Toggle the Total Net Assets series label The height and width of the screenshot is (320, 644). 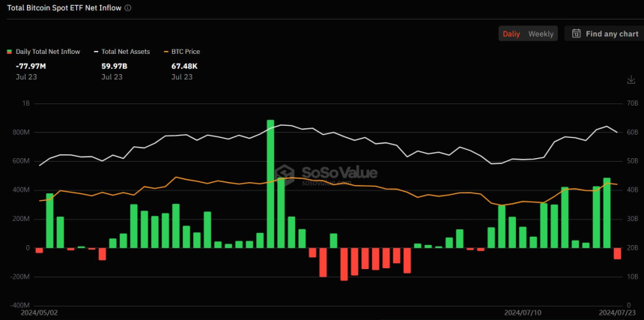tap(126, 52)
